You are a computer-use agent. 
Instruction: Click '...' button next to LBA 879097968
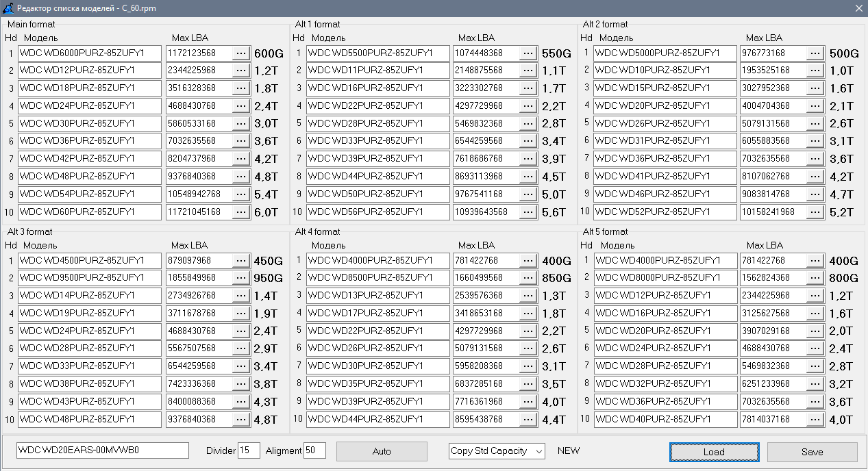point(241,260)
